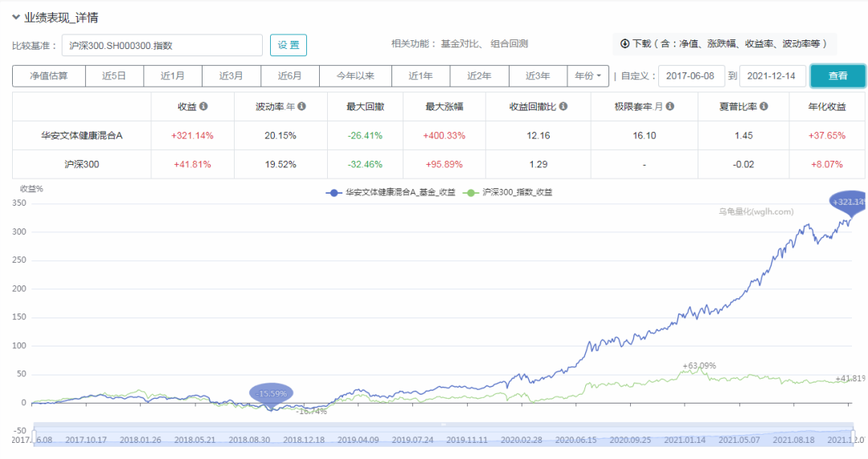Viewport: 868px width, 459px height.
Task: Click the 华安文体健康混合A row label
Action: (x=82, y=136)
